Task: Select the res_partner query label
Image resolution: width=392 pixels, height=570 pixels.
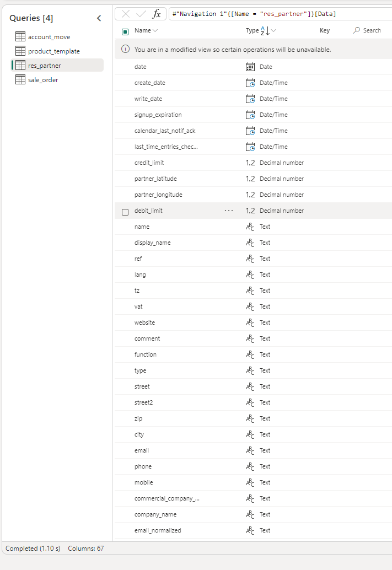Action: tap(44, 66)
